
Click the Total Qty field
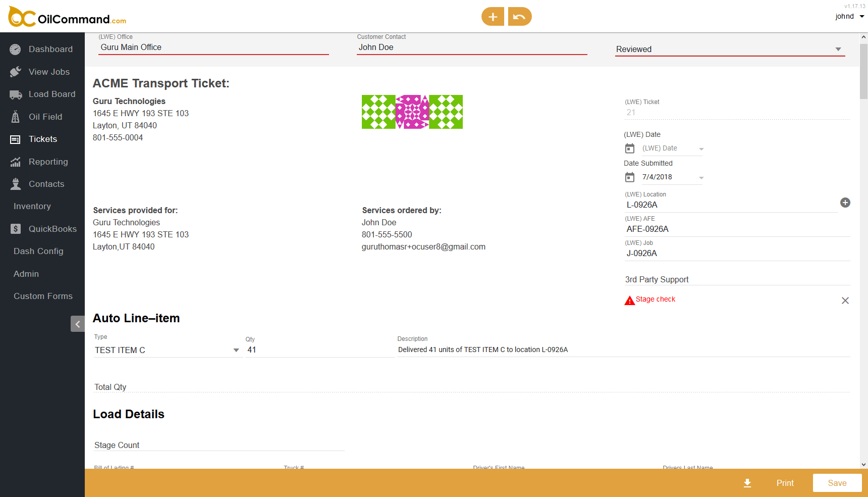(x=471, y=387)
